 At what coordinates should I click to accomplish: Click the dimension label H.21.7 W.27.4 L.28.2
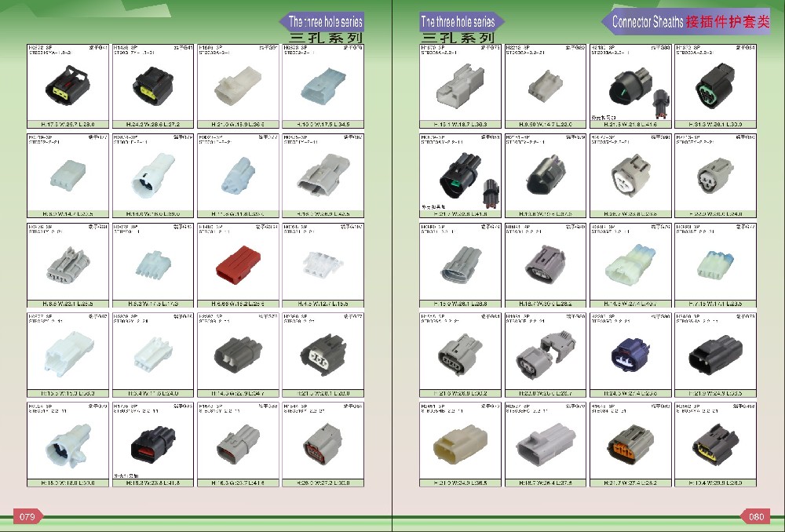(x=631, y=483)
